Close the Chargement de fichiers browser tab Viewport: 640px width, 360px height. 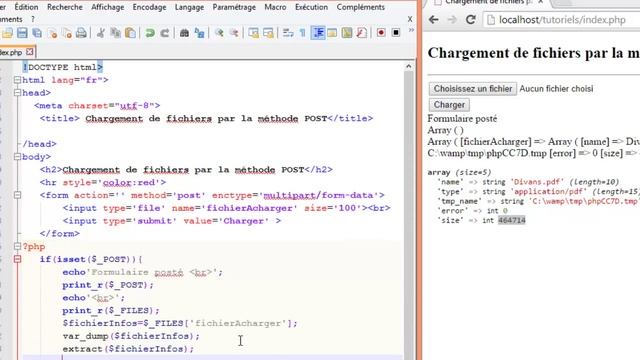point(541,2)
